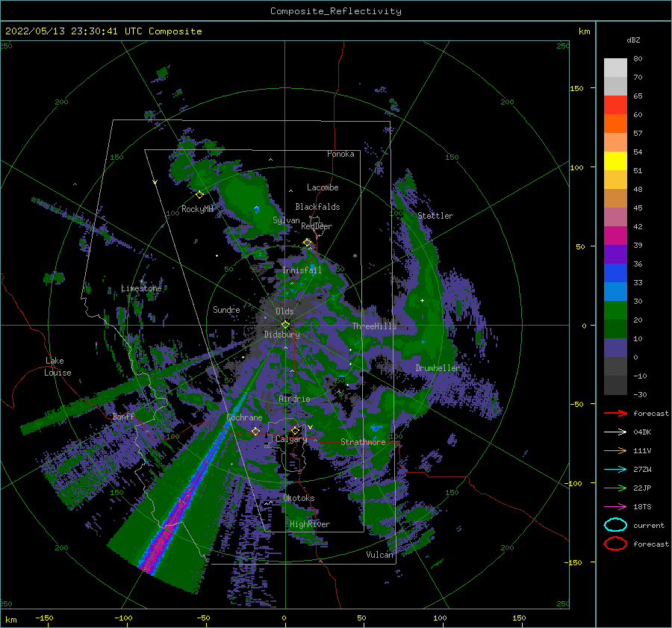Viewport: 672px width, 628px height.
Task: Click the Innisfail label
Action: pyautogui.click(x=302, y=270)
